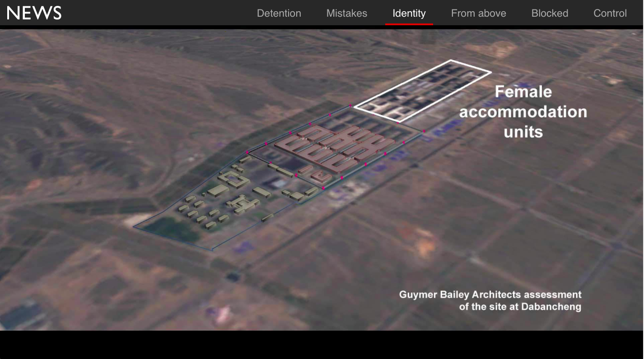Image resolution: width=644 pixels, height=359 pixels.
Task: Click the Guymer Bailey Architects caption
Action: pos(490,295)
